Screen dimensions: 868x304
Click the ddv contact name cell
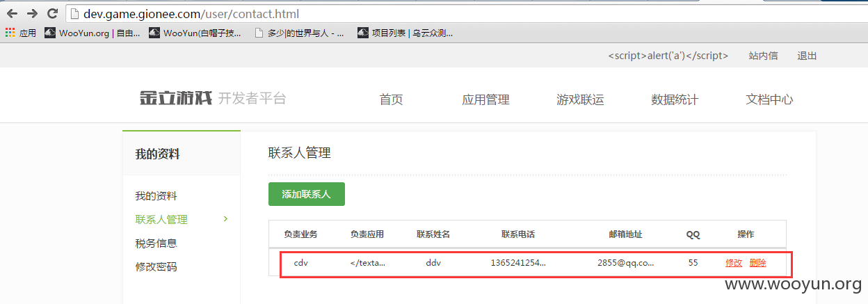[x=433, y=263]
